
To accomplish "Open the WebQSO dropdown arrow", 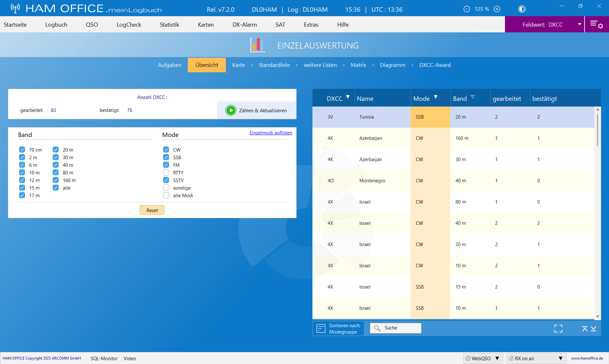I will 497,358.
